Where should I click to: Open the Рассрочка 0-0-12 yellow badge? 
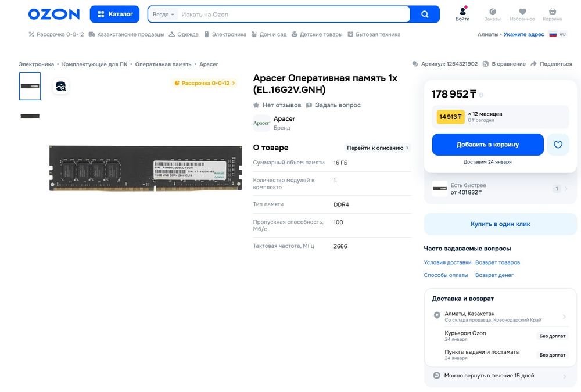[204, 84]
